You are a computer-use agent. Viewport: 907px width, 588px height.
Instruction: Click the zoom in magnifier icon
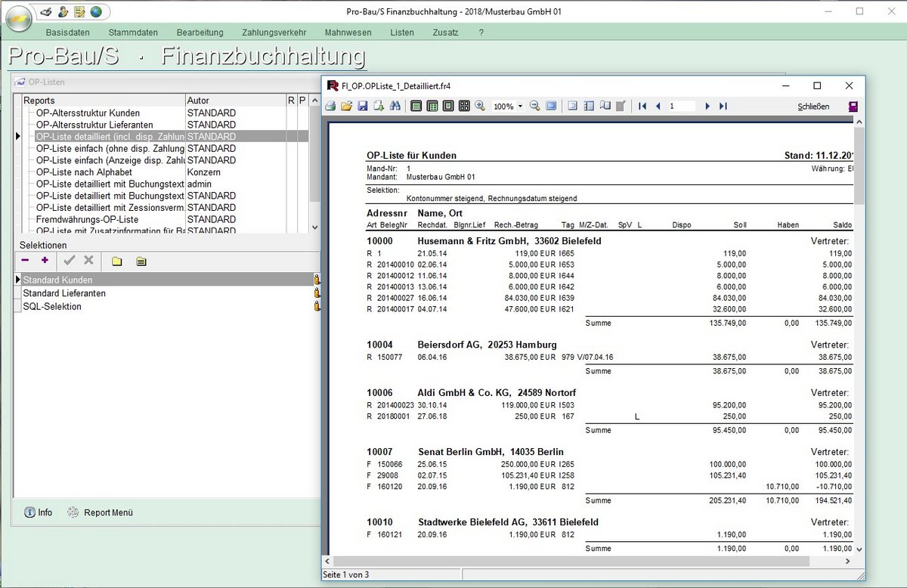[x=480, y=107]
